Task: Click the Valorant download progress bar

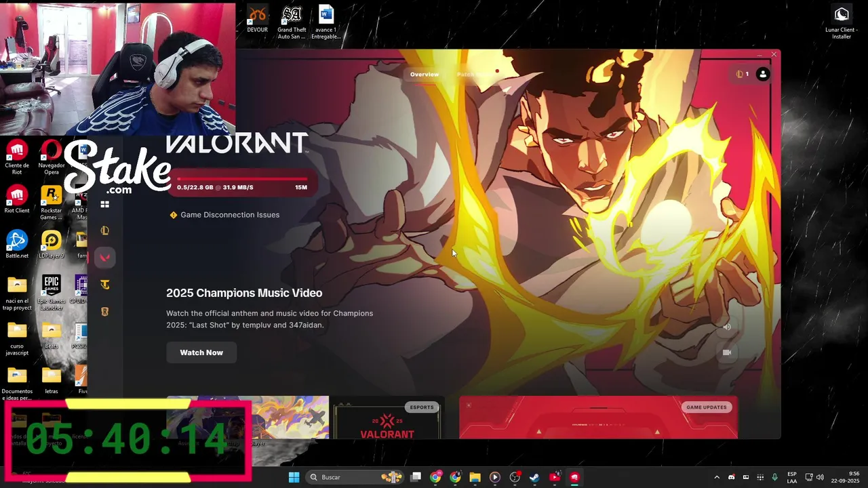Action: click(x=242, y=179)
